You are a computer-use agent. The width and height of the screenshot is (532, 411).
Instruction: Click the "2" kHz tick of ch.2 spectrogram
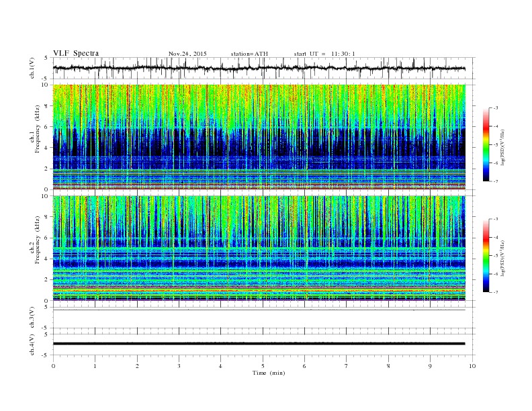click(46, 280)
